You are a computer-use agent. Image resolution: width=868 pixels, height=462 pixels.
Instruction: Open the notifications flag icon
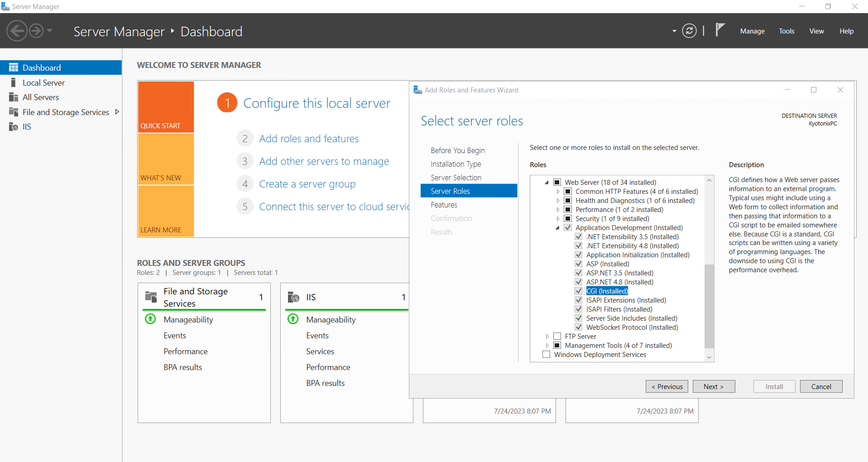point(720,30)
